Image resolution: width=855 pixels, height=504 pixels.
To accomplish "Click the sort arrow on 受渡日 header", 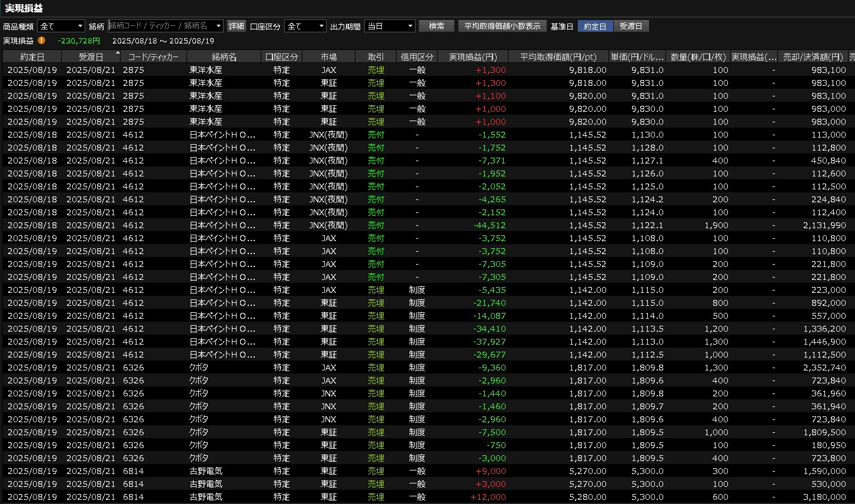I will point(117,54).
